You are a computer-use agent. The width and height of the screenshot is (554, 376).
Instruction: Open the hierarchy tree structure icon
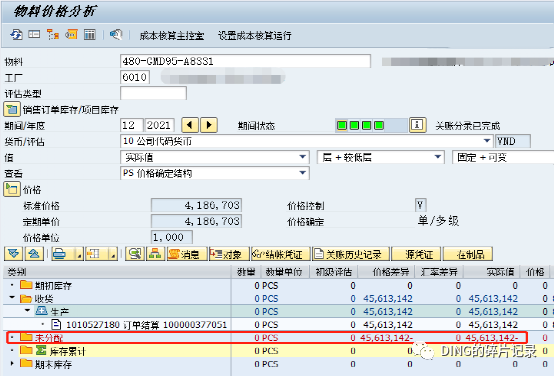[53, 35]
